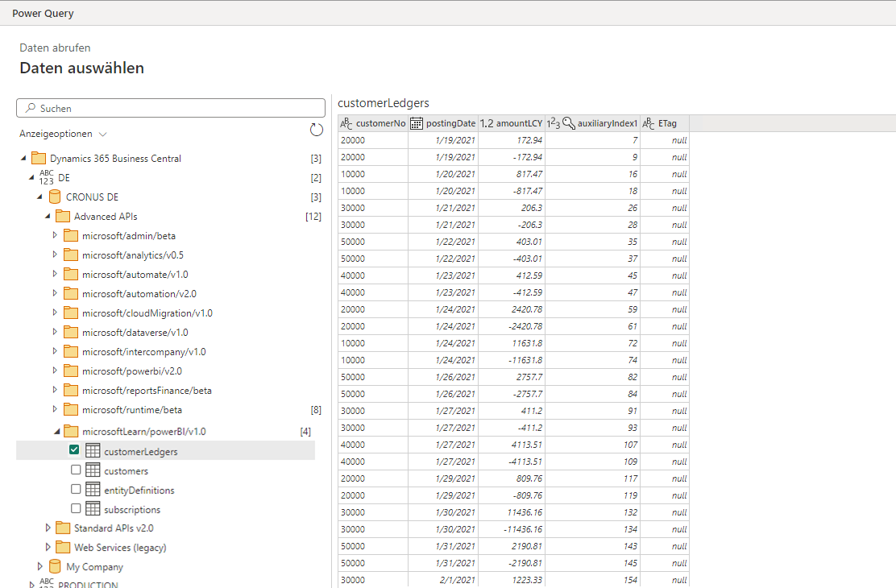Click the Web Services (legacy) folder icon

tap(63, 548)
